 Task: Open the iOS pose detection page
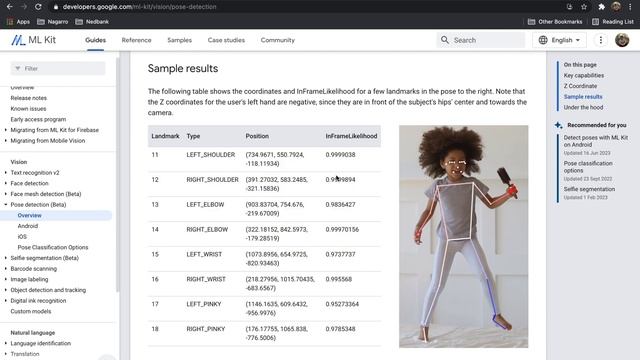coord(22,236)
